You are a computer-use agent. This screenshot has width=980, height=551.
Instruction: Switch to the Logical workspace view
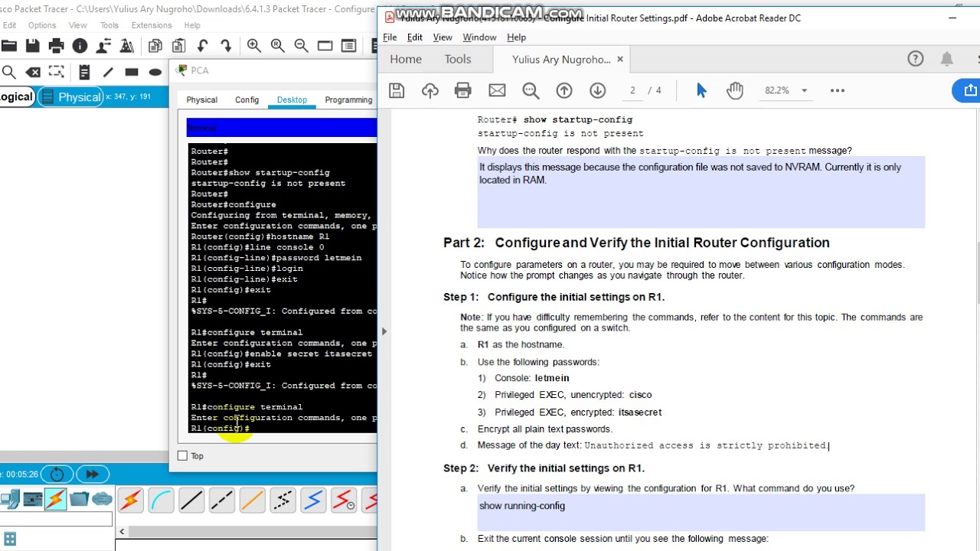pyautogui.click(x=17, y=97)
